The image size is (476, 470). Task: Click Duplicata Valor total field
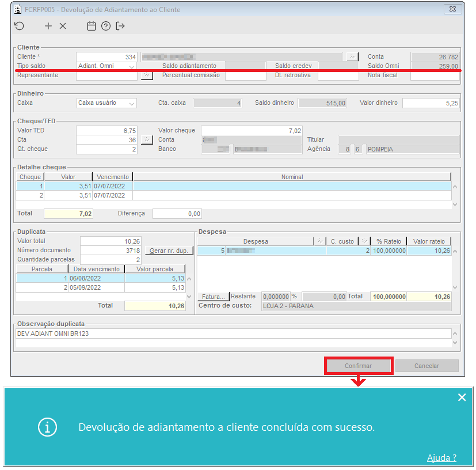coord(111,241)
